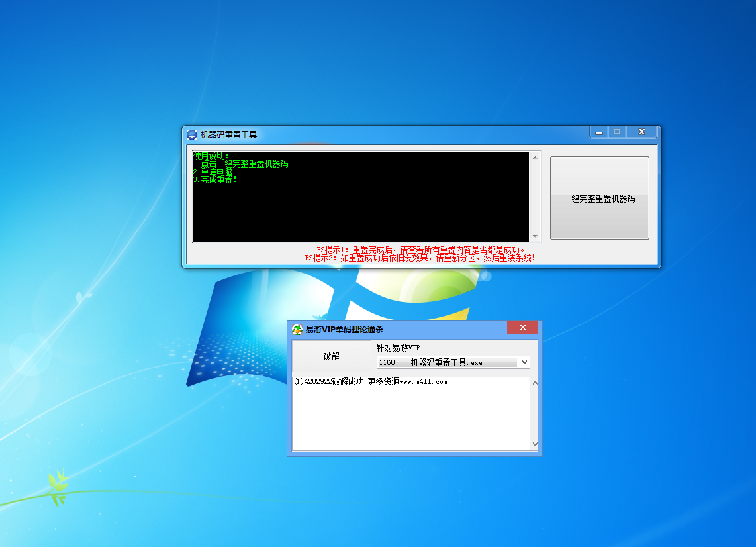The image size is (756, 547).
Task: Click the 使用说明: console heading
Action: click(x=211, y=156)
